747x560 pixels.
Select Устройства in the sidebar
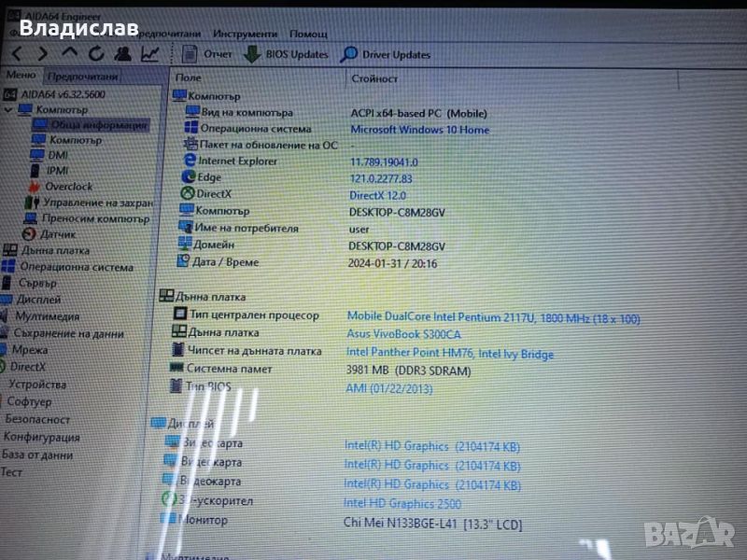[37, 385]
